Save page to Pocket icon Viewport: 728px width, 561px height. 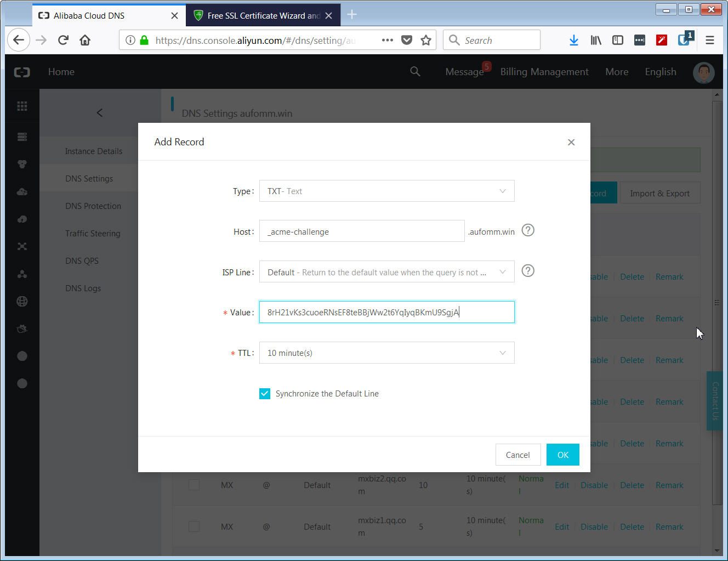(406, 40)
